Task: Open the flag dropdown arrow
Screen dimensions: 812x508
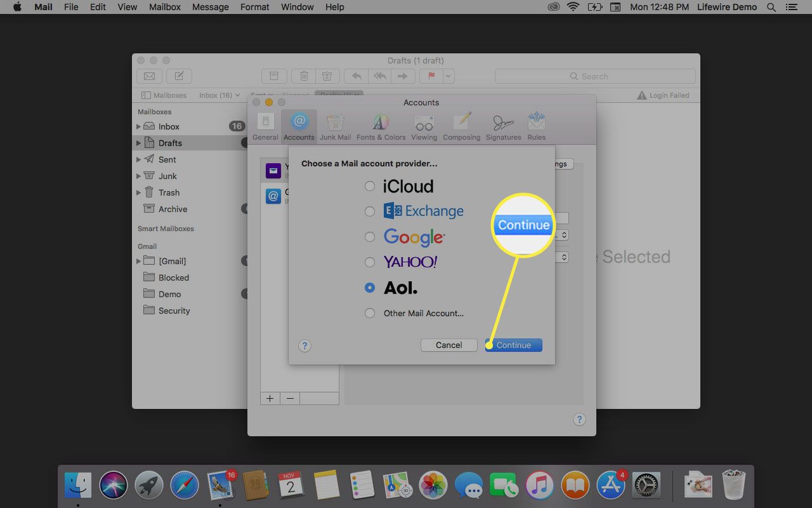Action: click(449, 76)
